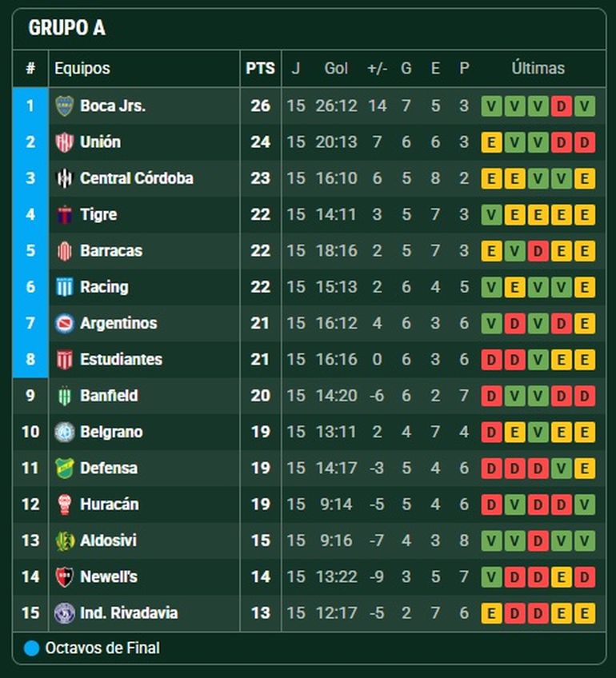Click the Tigre team crest
The width and height of the screenshot is (616, 678).
(x=64, y=214)
